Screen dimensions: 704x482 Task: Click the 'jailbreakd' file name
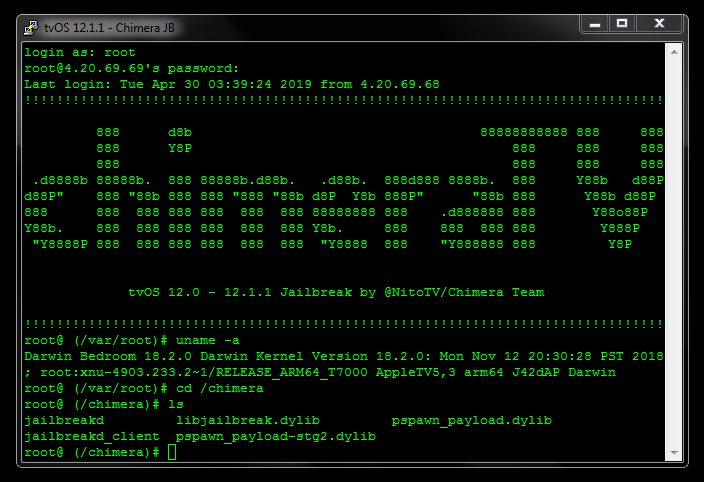tap(64, 421)
